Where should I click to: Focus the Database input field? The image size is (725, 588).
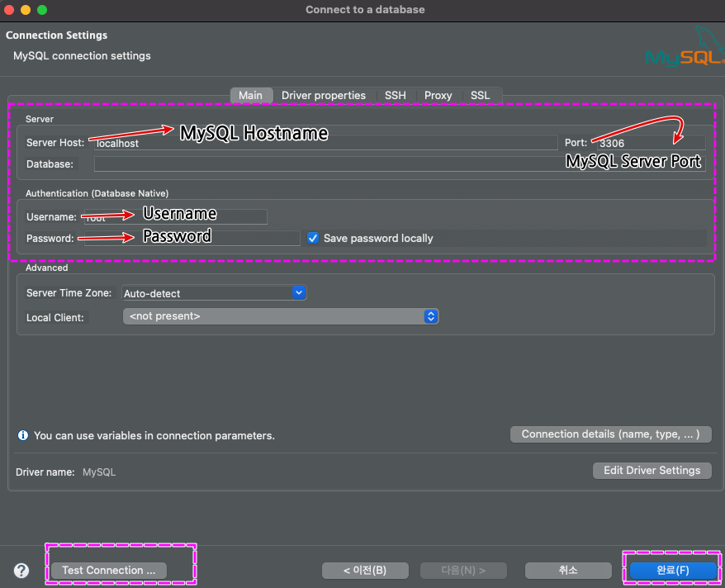click(x=400, y=164)
